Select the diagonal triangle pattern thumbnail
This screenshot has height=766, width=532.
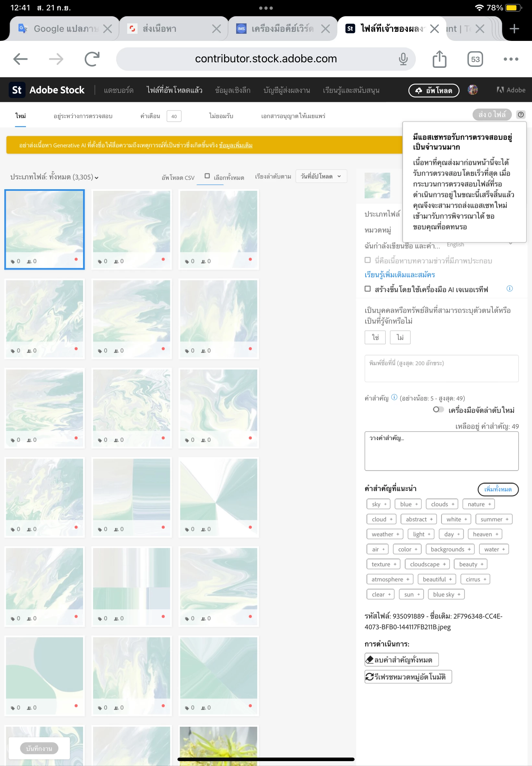tap(218, 497)
